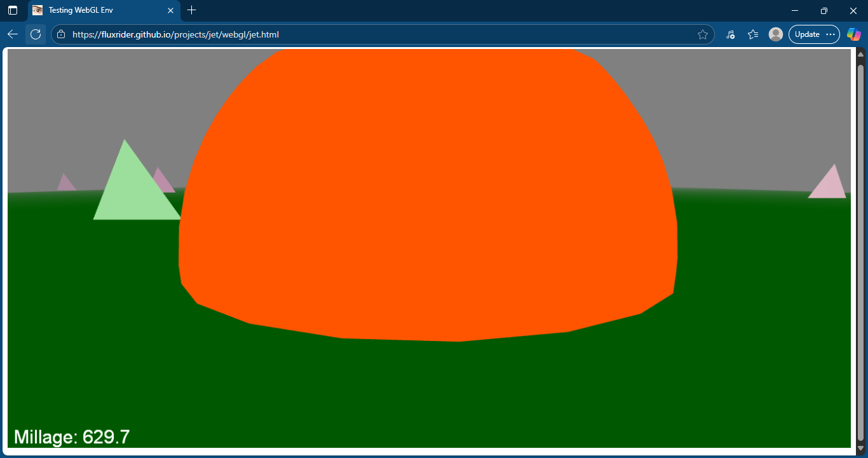Restore down the browser window
The width and height of the screenshot is (868, 458).
coord(824,10)
